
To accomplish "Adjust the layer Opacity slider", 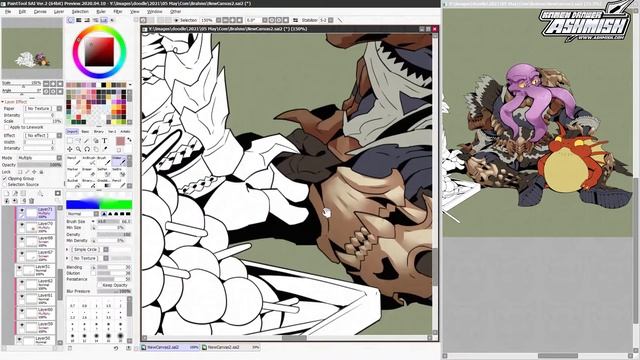I will pos(39,165).
